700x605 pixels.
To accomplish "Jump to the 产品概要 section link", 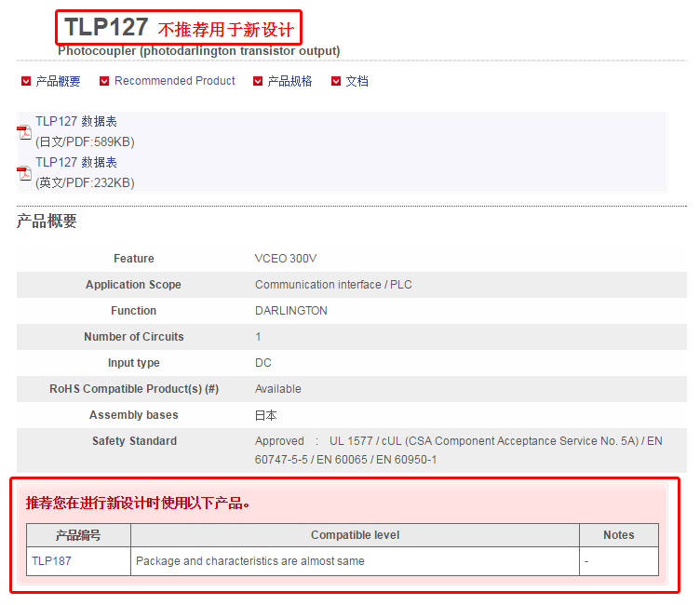I will (x=58, y=81).
